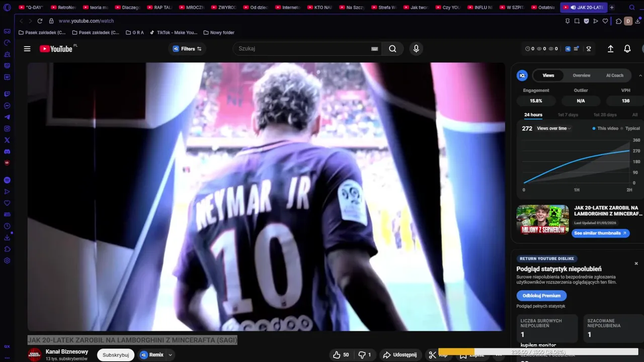Screen dimensions: 644x362
Task: Reload the page with refresh icon
Action: [x=40, y=21]
